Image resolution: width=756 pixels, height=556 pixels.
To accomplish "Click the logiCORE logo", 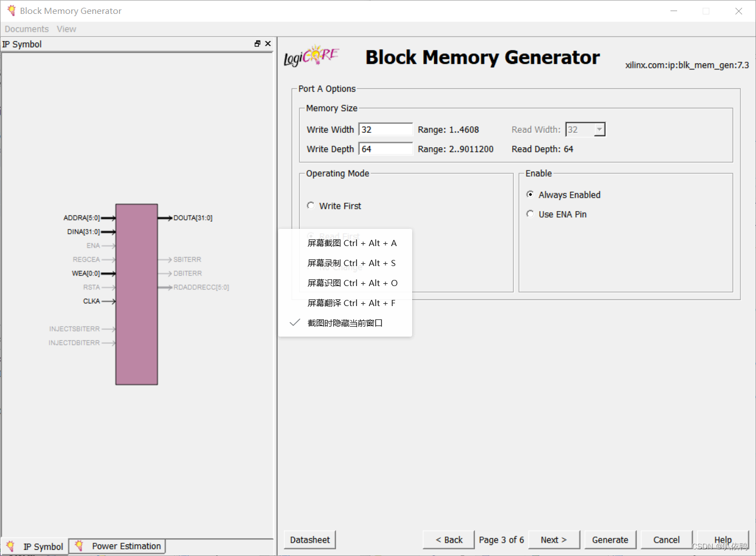I will [x=311, y=56].
